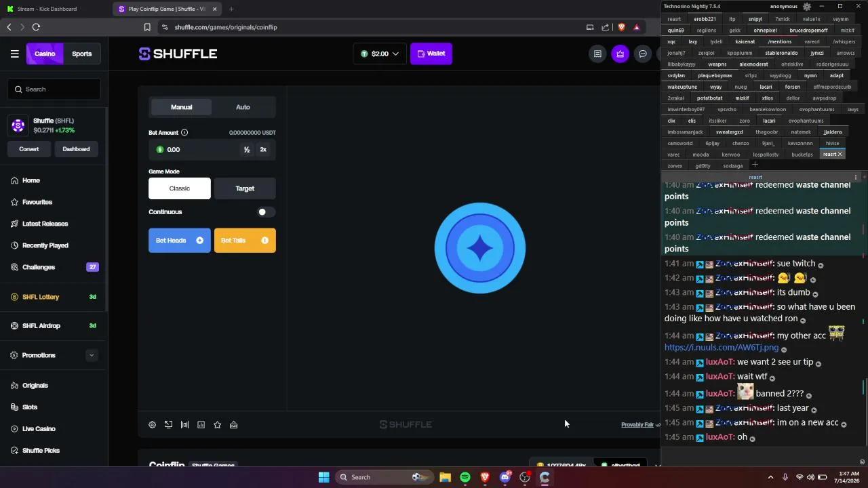Add Coinflip to favourites star icon

click(x=217, y=425)
